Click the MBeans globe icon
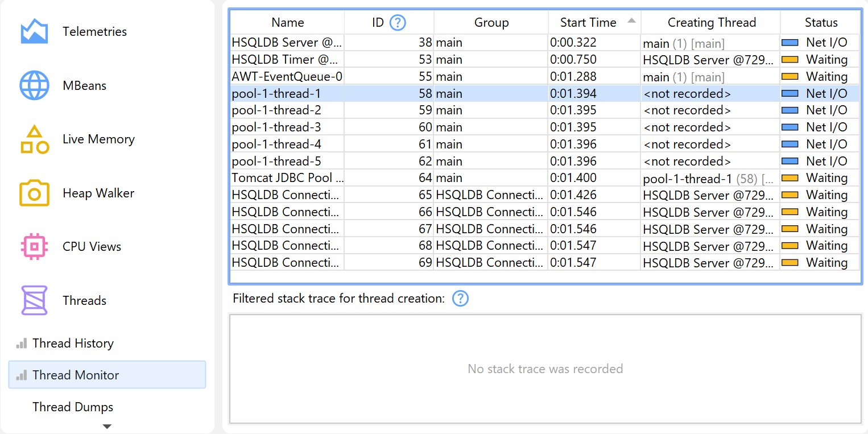868x434 pixels. [x=34, y=86]
